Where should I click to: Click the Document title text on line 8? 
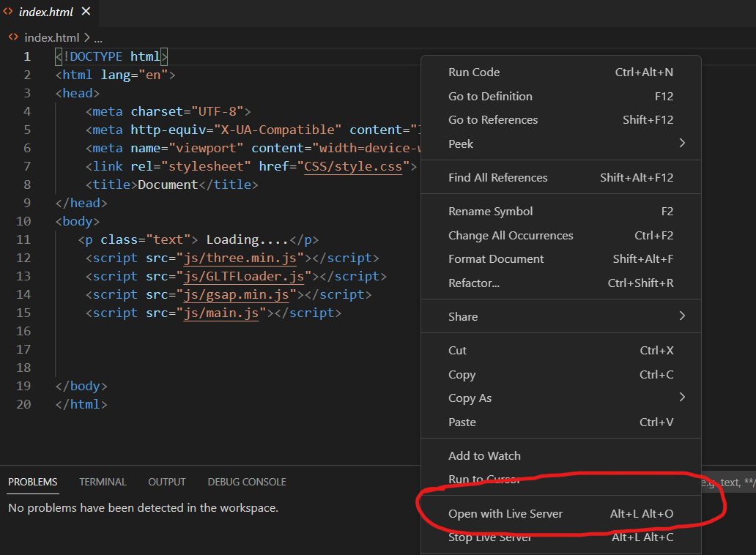point(168,185)
